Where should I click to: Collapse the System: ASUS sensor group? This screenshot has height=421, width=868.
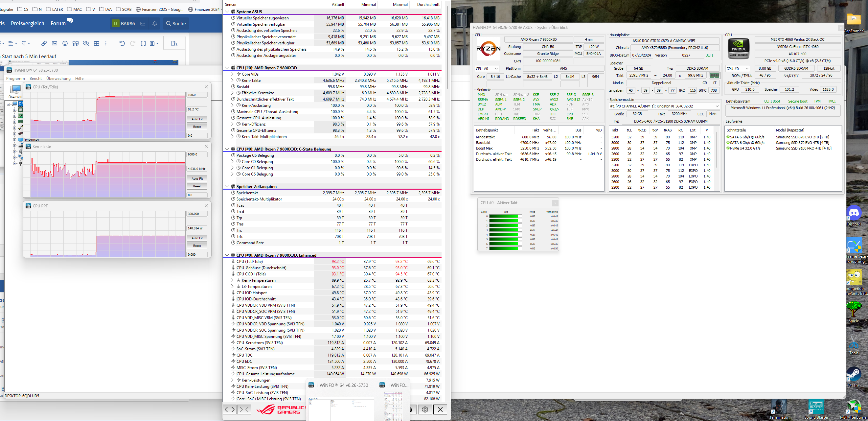[x=227, y=12]
